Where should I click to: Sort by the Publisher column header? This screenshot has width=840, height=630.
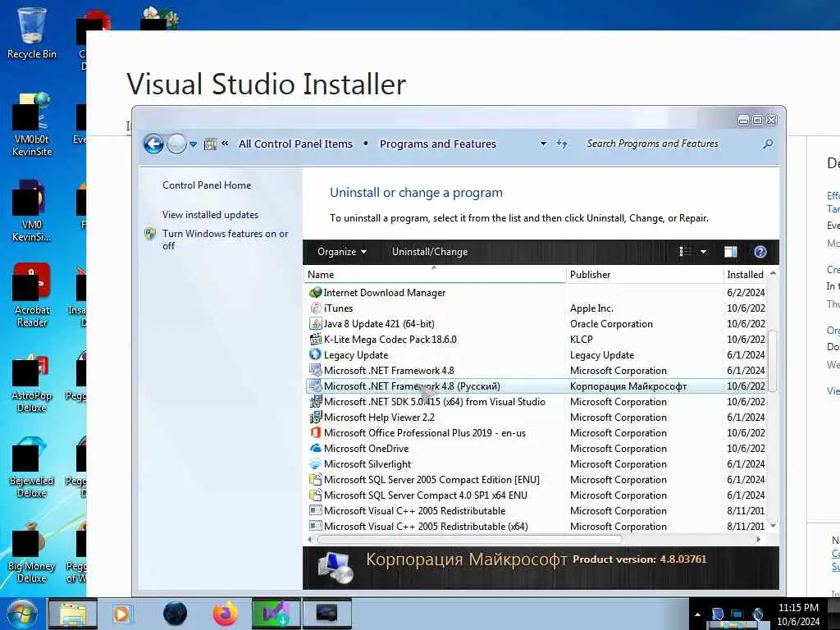[645, 275]
